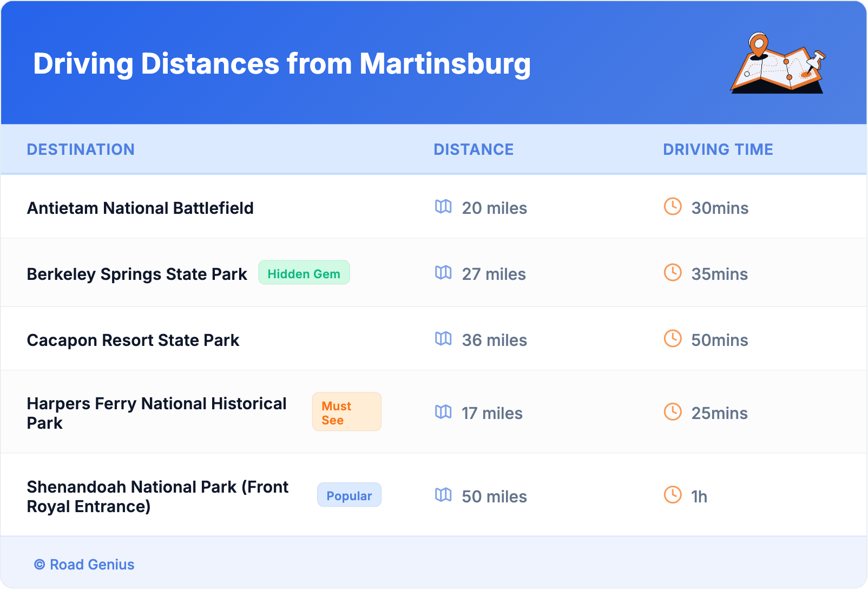Select Antietam National Battlefield destination

[x=140, y=208]
